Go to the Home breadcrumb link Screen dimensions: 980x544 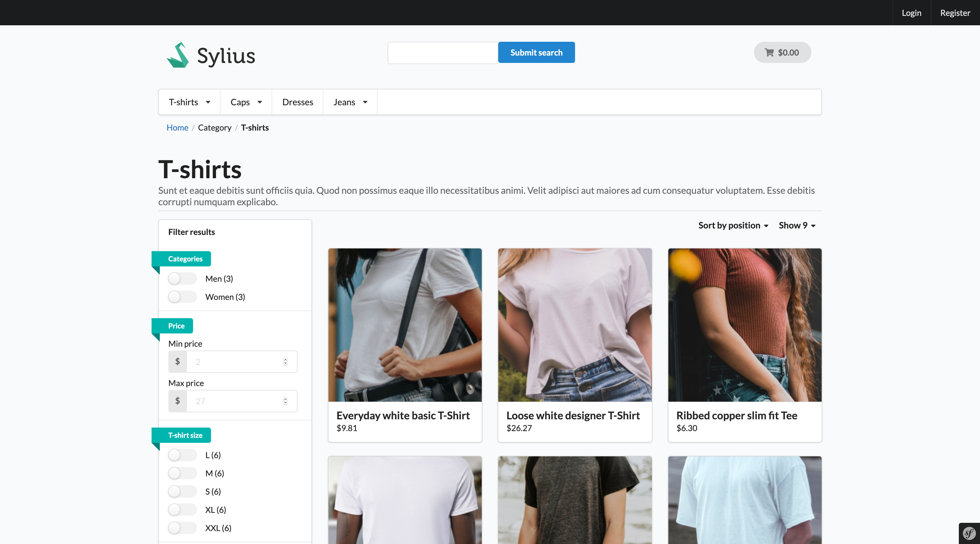coord(177,128)
